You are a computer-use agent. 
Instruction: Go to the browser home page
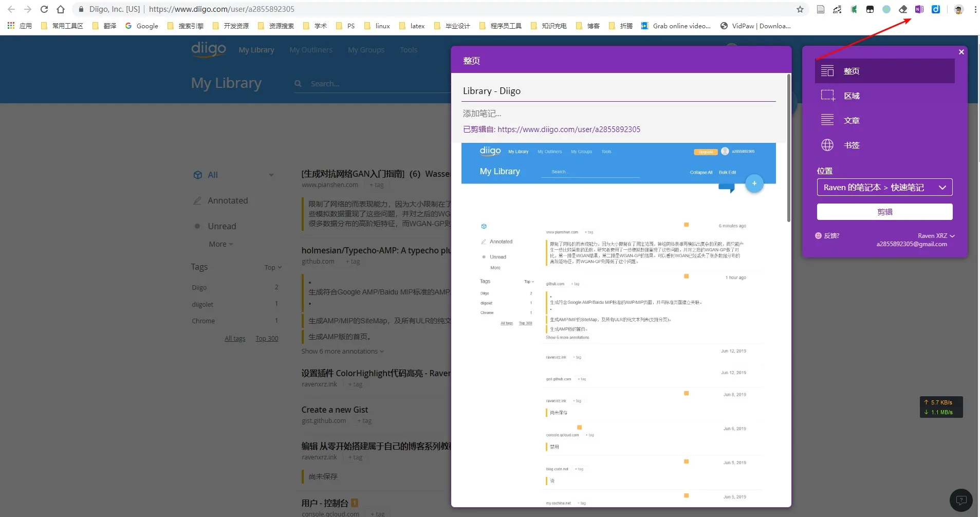tap(61, 9)
